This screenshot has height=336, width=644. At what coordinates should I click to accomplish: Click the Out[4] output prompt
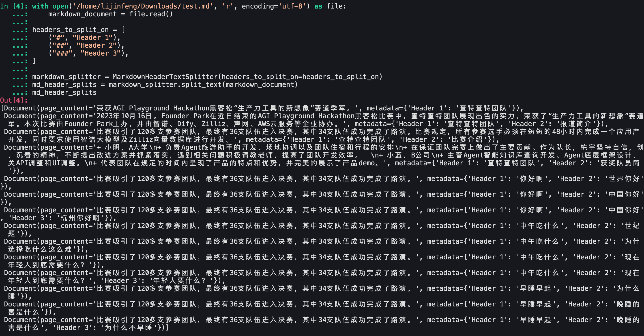[x=13, y=100]
